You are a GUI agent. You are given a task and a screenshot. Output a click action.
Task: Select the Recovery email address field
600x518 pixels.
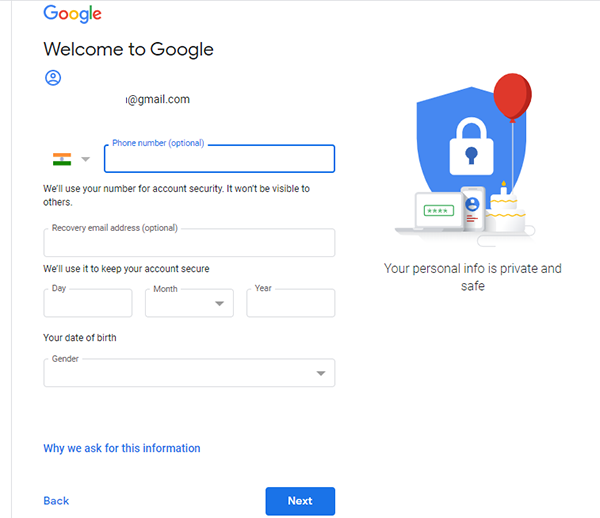click(189, 243)
